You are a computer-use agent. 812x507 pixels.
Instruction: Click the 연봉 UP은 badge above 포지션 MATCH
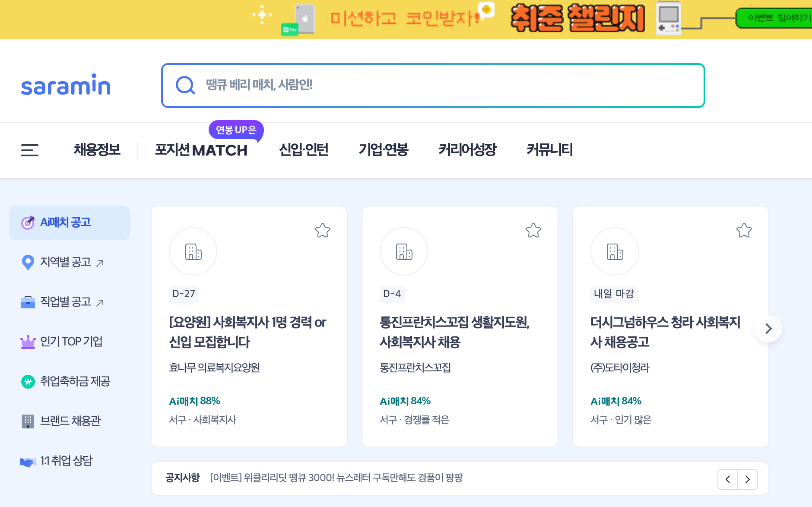click(x=236, y=129)
